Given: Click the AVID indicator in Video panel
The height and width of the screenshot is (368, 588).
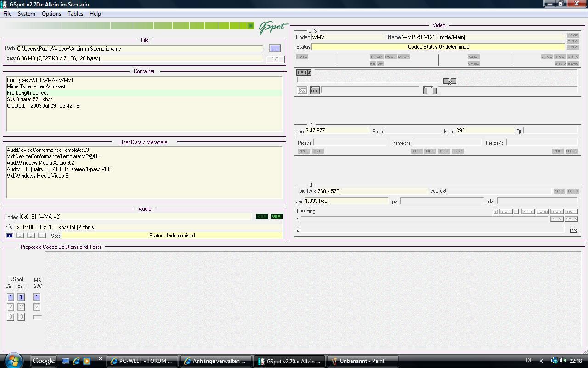Looking at the screenshot, I should pos(302,57).
